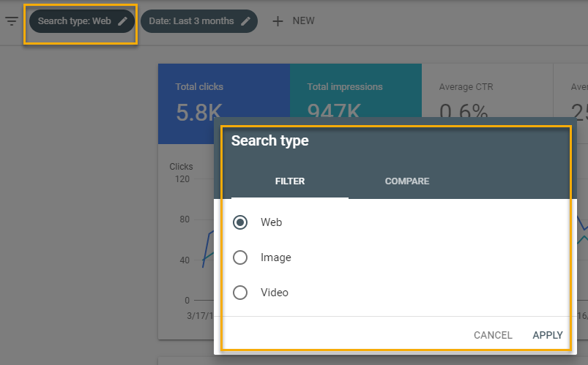Image resolution: width=588 pixels, height=365 pixels.
Task: Click the NEW filter label
Action: (303, 21)
